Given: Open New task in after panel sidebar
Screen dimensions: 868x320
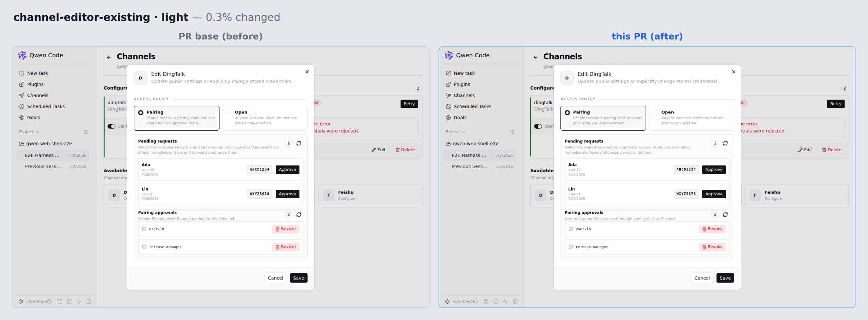Looking at the screenshot, I should point(460,73).
